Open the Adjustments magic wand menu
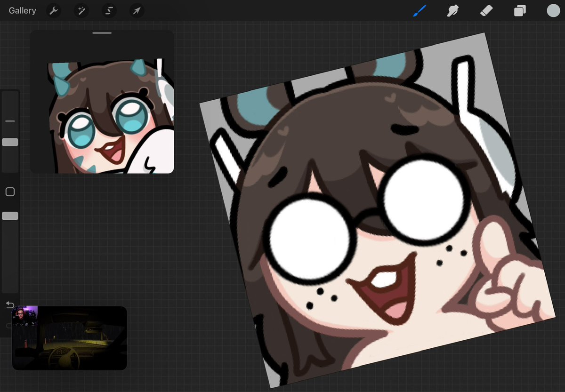The image size is (565, 392). tap(81, 10)
